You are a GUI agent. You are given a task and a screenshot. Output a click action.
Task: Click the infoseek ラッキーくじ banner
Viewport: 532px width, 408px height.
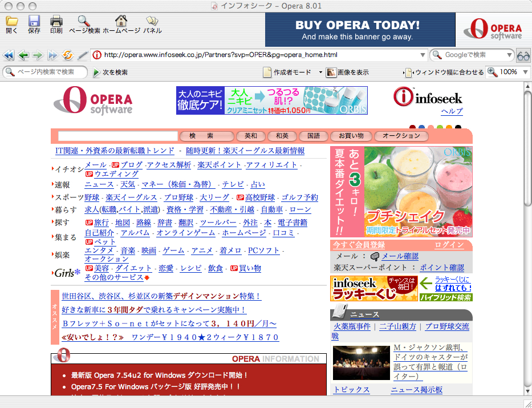pyautogui.click(x=374, y=289)
